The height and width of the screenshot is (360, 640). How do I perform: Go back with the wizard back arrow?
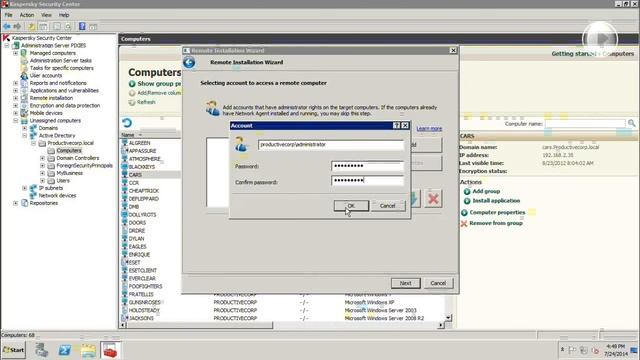pos(189,62)
